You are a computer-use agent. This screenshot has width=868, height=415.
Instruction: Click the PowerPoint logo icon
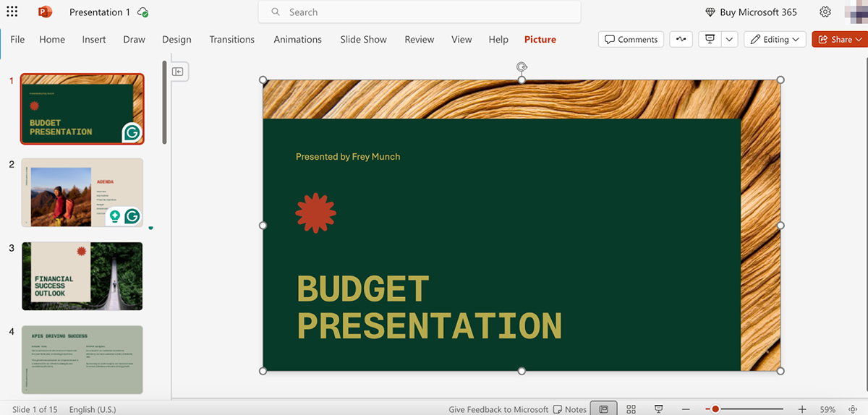click(45, 12)
